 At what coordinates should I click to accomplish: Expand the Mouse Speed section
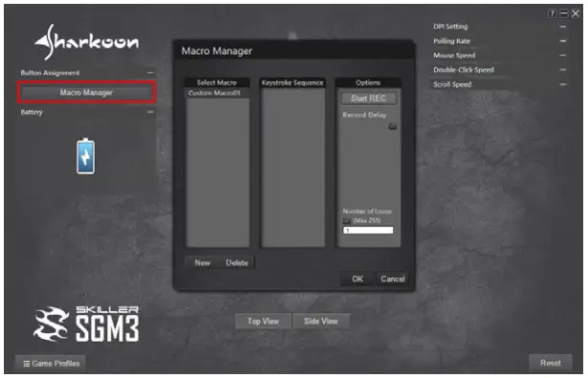[x=563, y=56]
